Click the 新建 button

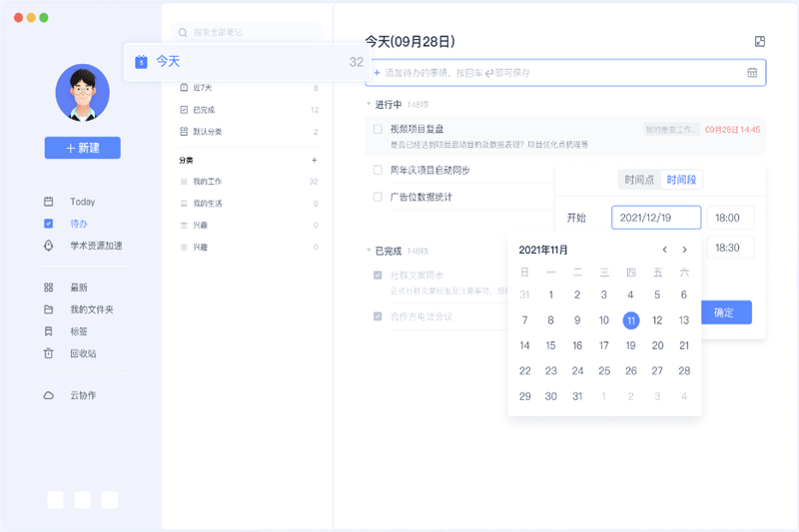point(82,148)
